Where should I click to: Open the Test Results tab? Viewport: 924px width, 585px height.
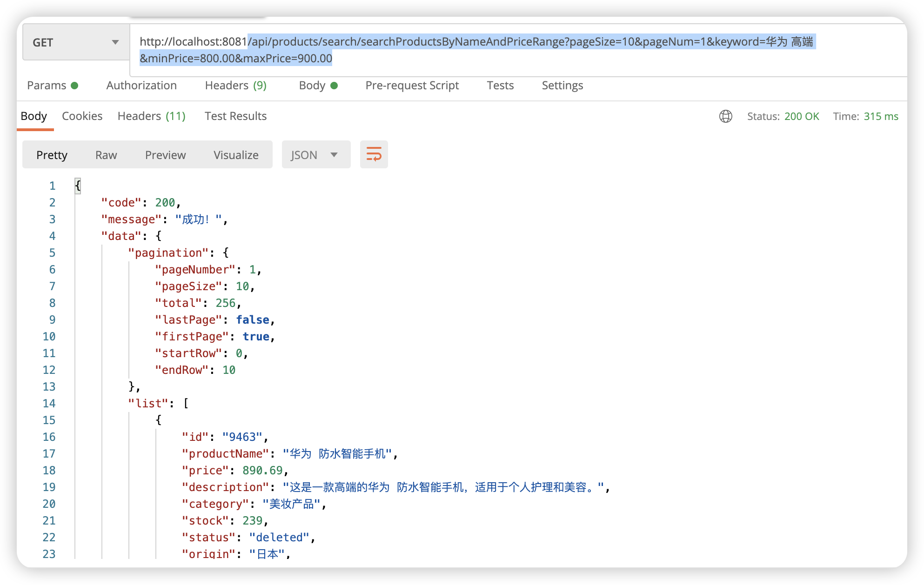pos(236,116)
